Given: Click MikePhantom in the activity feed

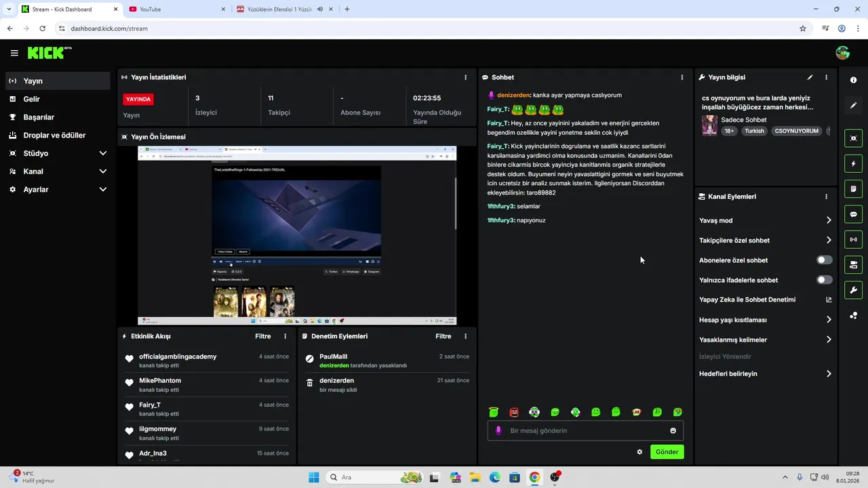Looking at the screenshot, I should coord(160,380).
